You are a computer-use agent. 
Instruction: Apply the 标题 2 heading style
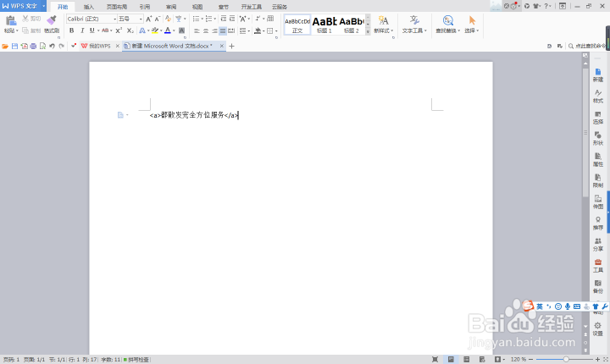tap(352, 25)
